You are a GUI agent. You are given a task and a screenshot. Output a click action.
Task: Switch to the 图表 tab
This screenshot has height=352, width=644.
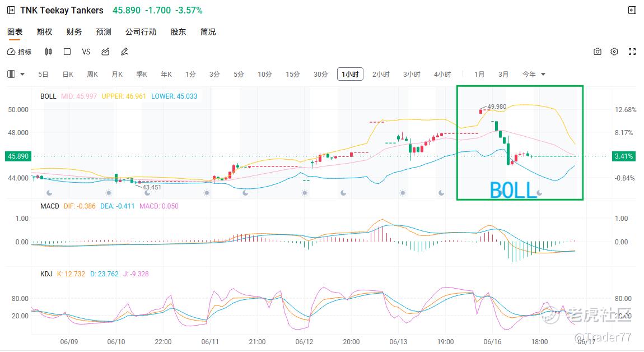tap(15, 32)
